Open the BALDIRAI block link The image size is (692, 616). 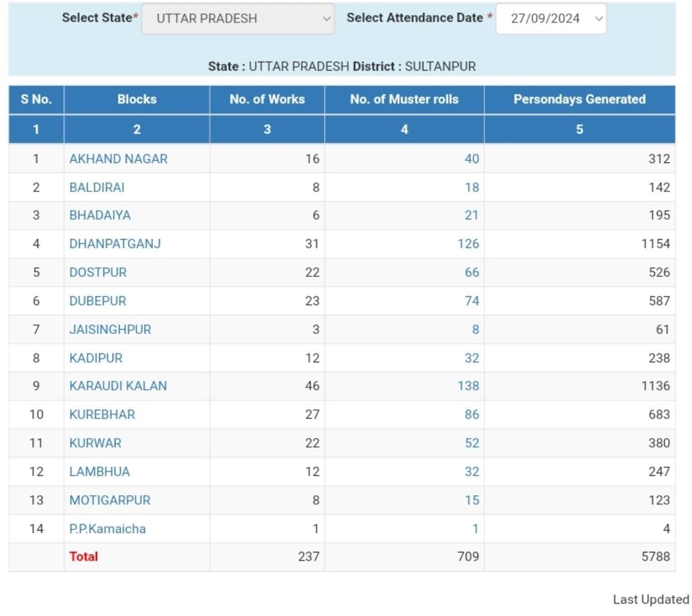(97, 188)
